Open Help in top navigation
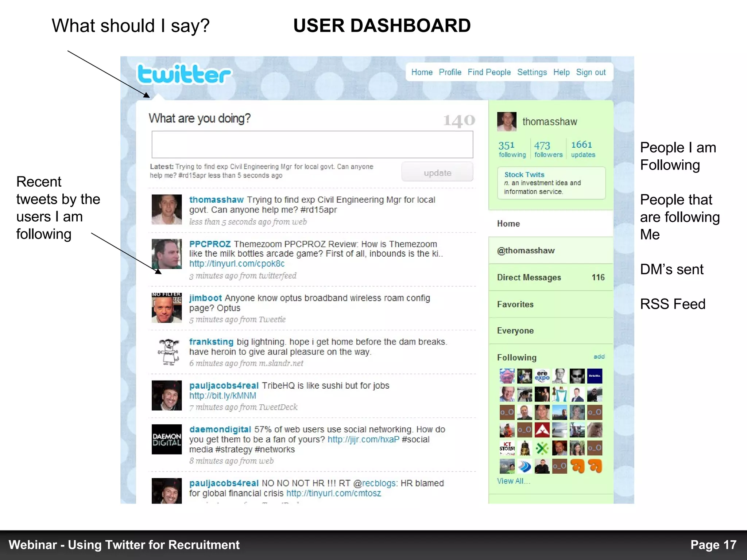Viewport: 747px width, 560px height. click(561, 72)
